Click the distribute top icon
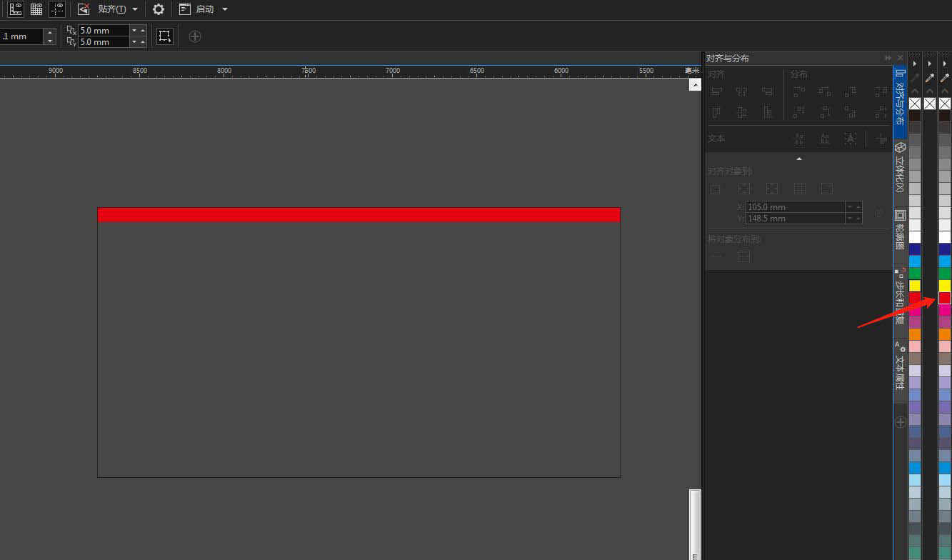 799,112
